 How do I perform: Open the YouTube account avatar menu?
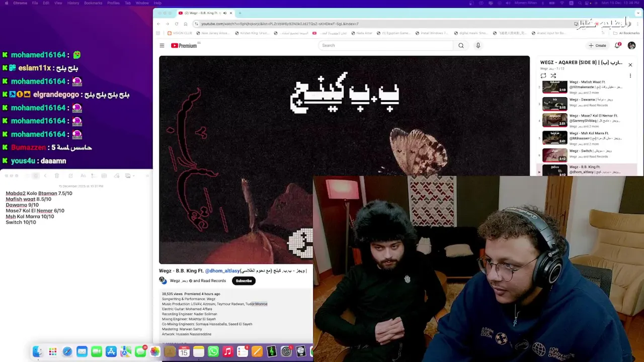631,45
